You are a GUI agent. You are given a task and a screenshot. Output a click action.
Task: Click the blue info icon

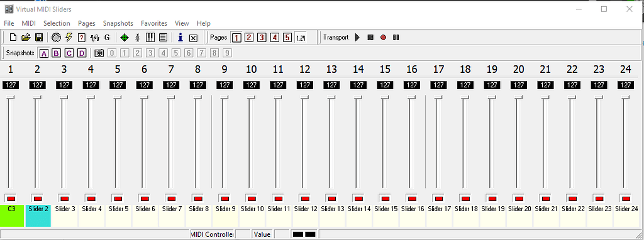pyautogui.click(x=180, y=38)
